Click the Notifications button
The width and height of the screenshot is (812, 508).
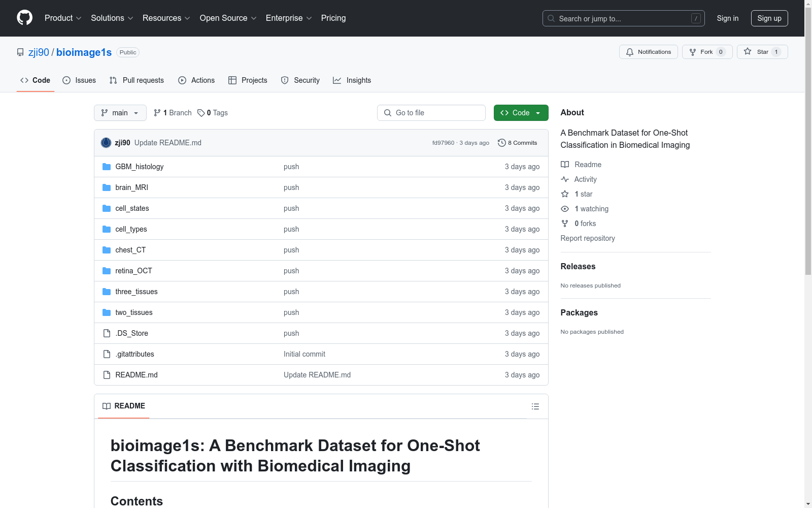pyautogui.click(x=649, y=52)
